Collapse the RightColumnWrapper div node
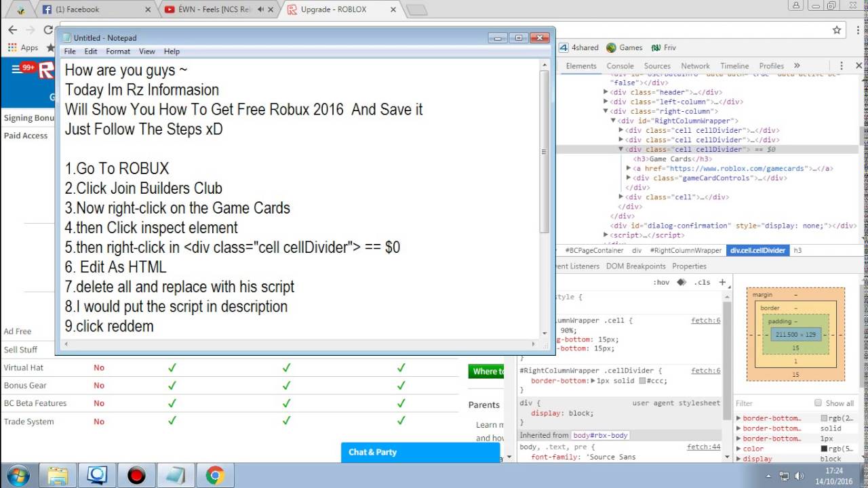This screenshot has height=488, width=868. (x=613, y=121)
